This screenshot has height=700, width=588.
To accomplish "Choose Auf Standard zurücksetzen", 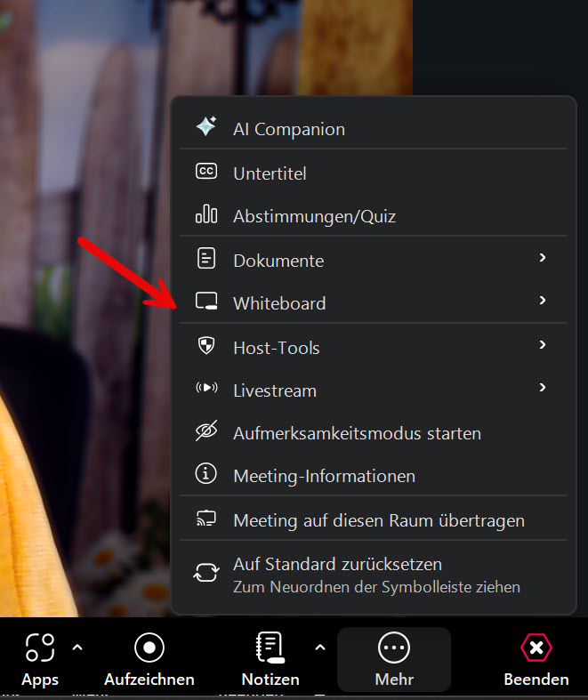I will pos(337,565).
